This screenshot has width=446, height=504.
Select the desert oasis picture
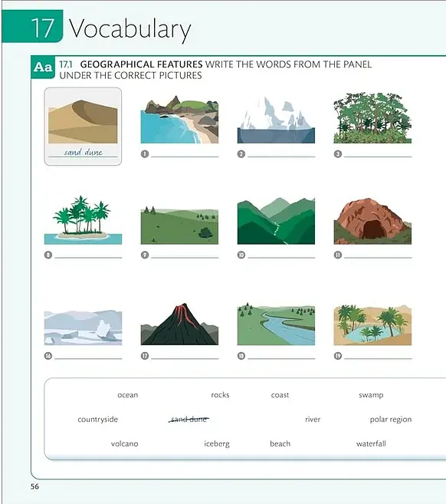coord(372,325)
